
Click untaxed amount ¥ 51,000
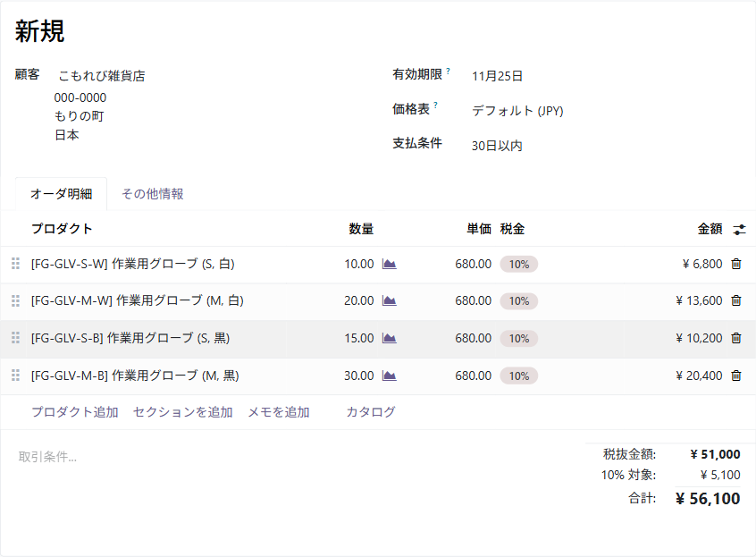(715, 454)
